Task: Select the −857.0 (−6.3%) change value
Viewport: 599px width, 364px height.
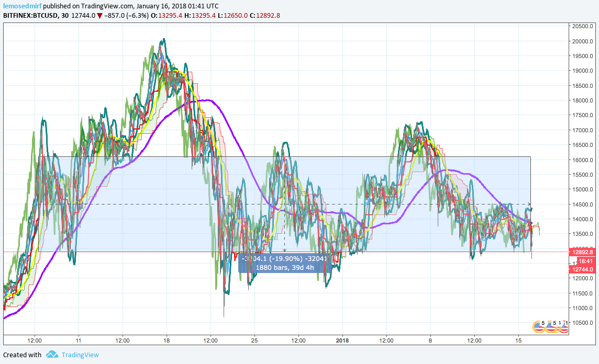Action: (x=126, y=16)
